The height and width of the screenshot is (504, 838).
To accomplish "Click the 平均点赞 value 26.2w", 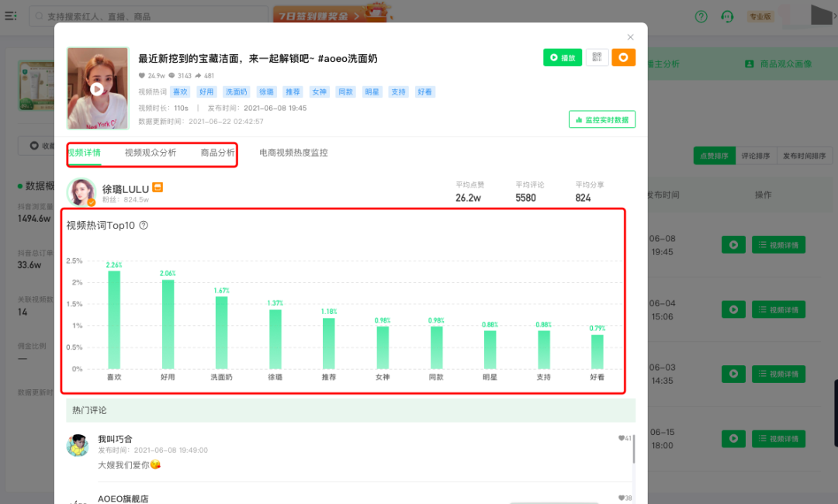I will [x=468, y=198].
